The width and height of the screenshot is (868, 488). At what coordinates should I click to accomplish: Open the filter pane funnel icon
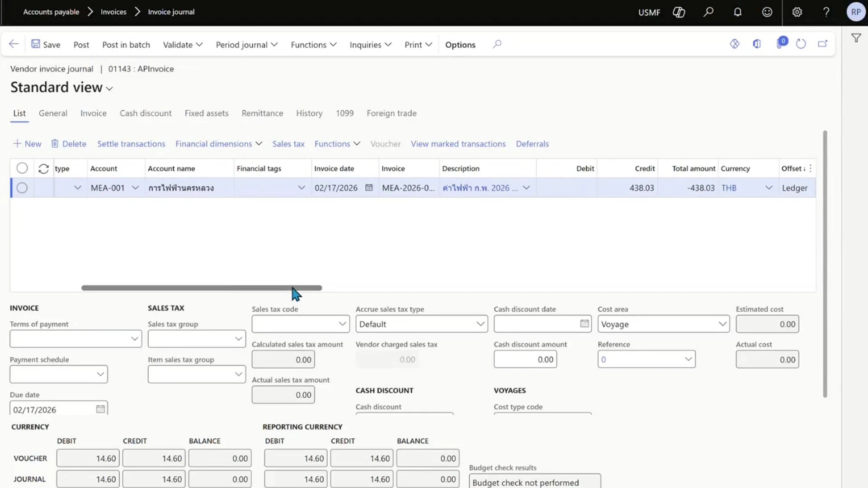point(856,38)
